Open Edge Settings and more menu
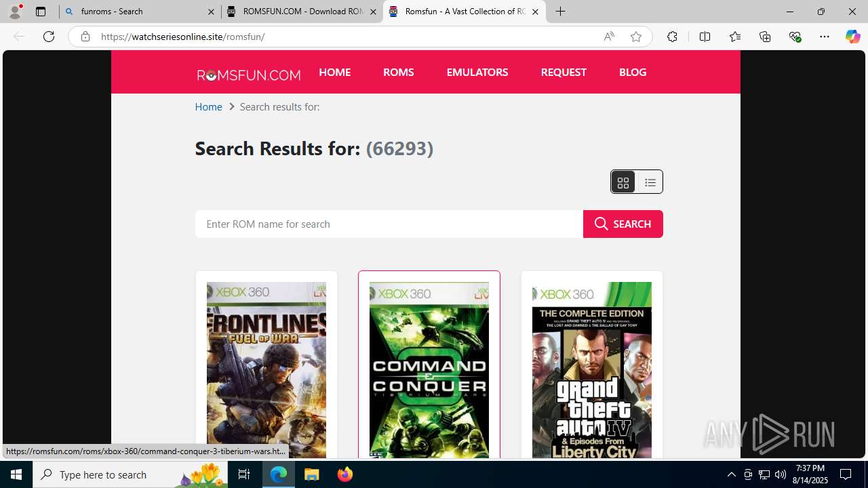This screenshot has height=488, width=868. click(825, 37)
